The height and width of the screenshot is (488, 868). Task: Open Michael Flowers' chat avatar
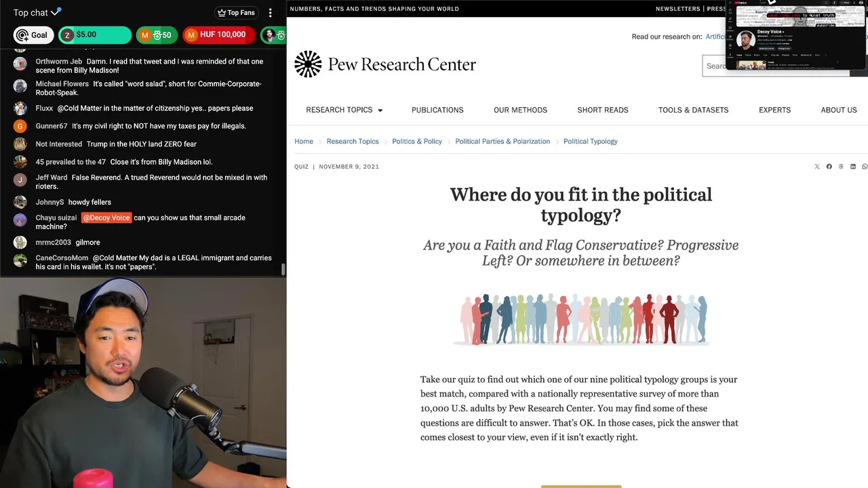20,86
